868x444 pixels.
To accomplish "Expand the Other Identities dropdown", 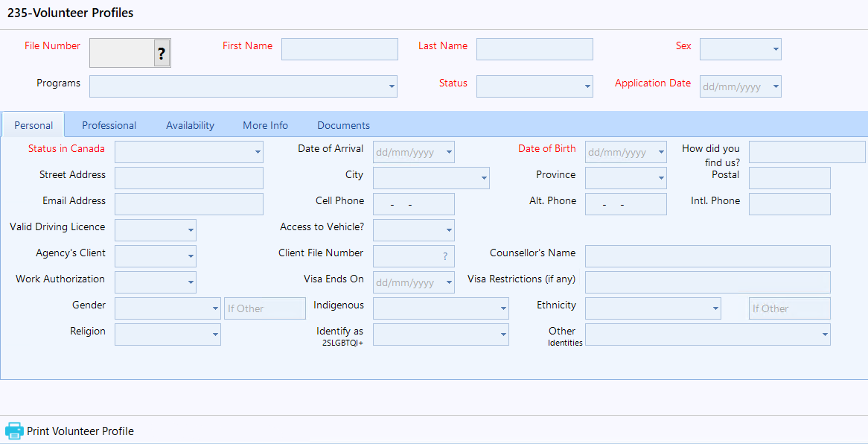I will (x=824, y=334).
